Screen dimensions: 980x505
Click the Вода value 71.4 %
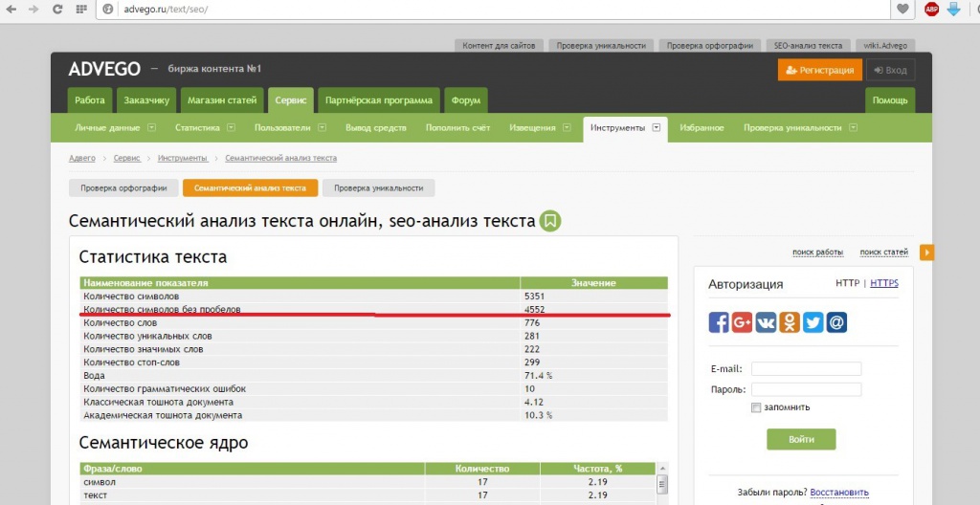[x=538, y=376]
